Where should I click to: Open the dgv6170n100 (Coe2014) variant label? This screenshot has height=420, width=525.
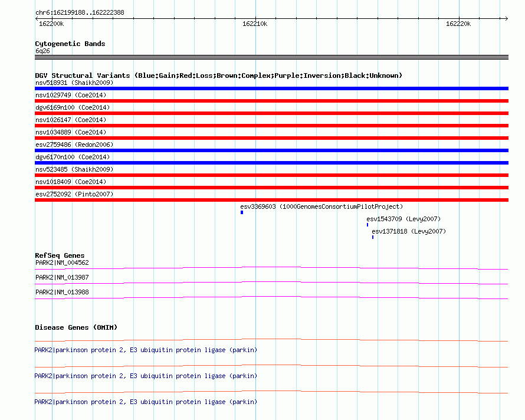(73, 157)
